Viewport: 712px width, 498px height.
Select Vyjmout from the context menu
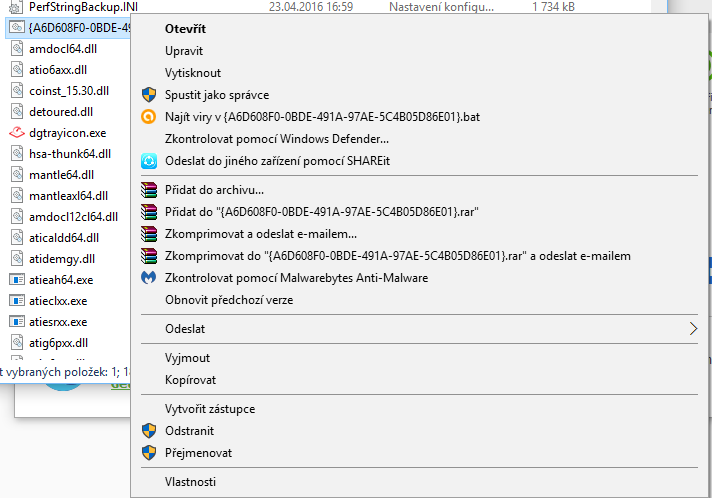point(187,358)
